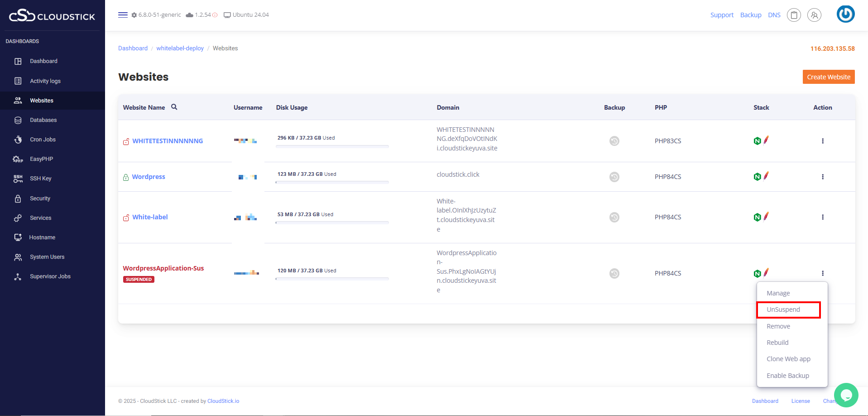868x416 pixels.
Task: Click backup history icon for Wordpress row
Action: [614, 177]
